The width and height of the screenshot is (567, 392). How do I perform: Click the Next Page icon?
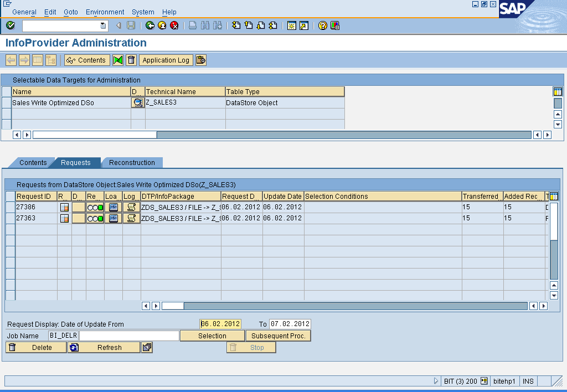point(261,25)
